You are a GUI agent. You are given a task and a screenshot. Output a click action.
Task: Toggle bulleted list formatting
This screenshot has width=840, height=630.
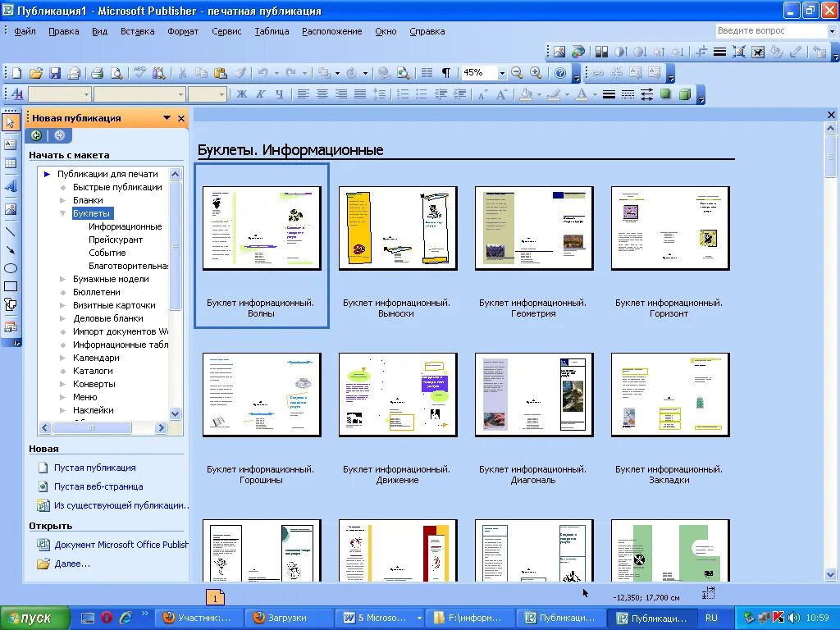click(422, 94)
